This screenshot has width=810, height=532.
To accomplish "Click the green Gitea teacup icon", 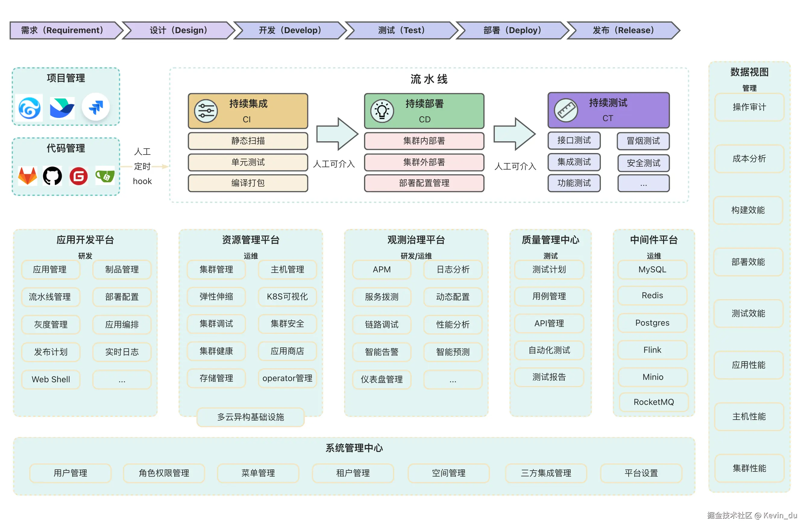I will pos(105,176).
